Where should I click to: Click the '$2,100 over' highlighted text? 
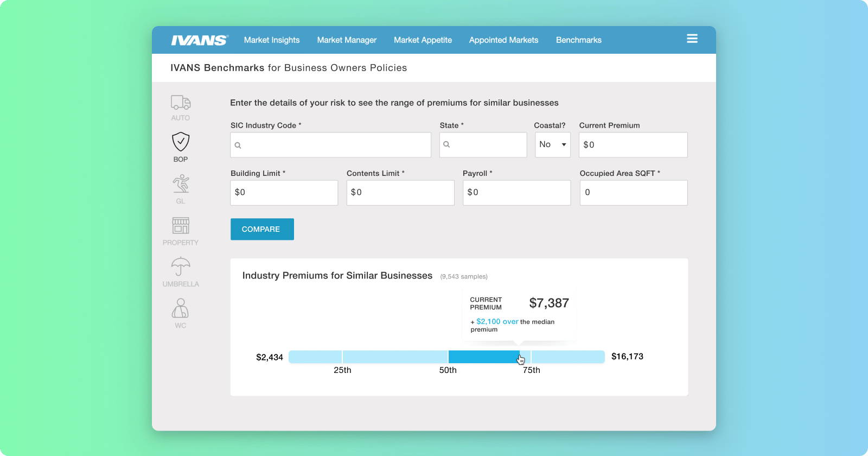(x=497, y=321)
